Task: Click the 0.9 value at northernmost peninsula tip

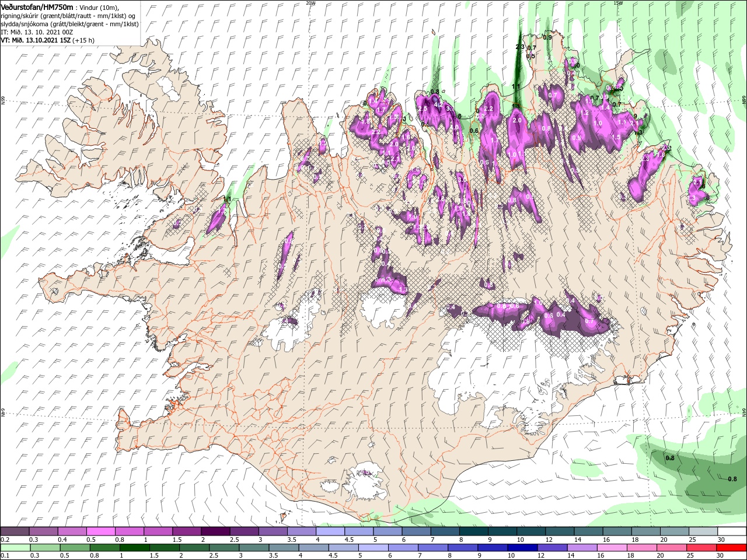Action: coord(547,37)
